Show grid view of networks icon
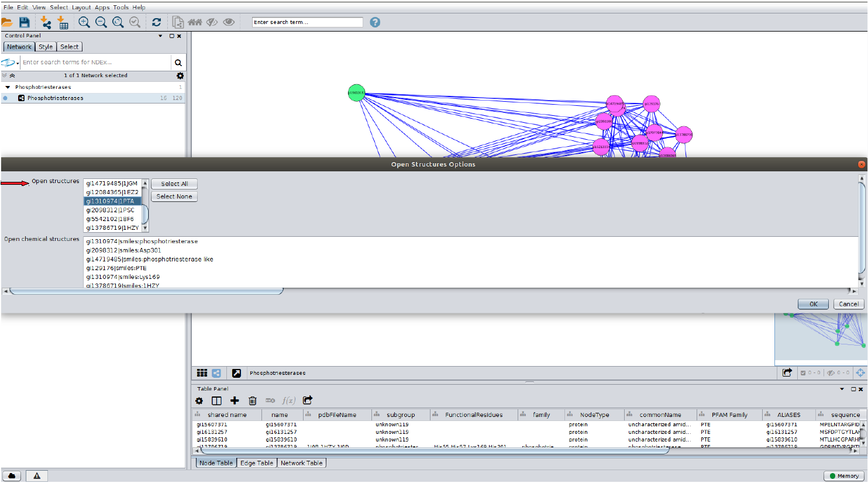The width and height of the screenshot is (868, 483). [x=202, y=373]
